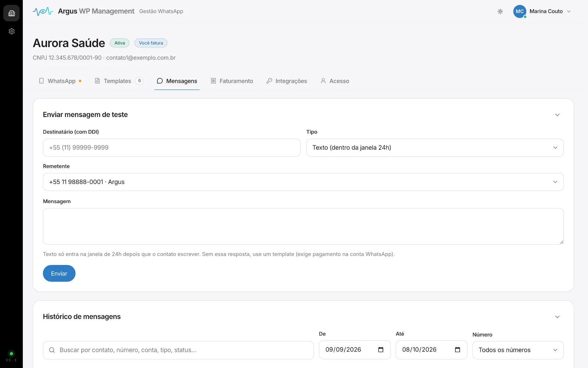Click the Argus pulse logo

tap(43, 11)
